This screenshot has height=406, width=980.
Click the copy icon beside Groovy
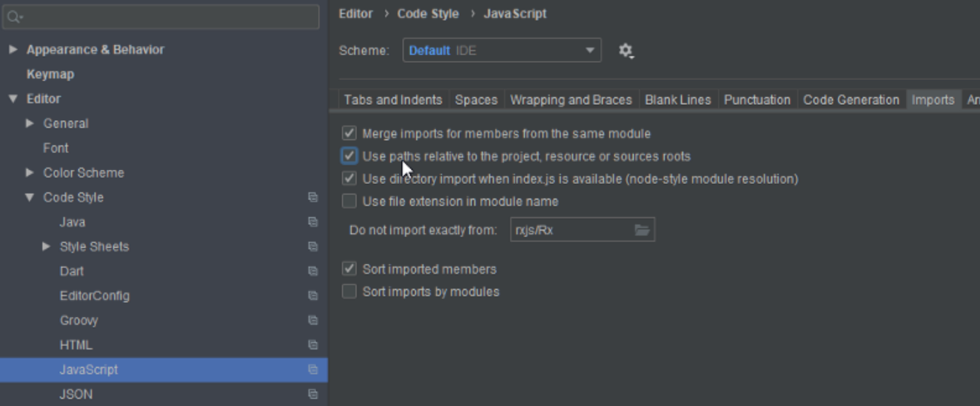tap(313, 320)
